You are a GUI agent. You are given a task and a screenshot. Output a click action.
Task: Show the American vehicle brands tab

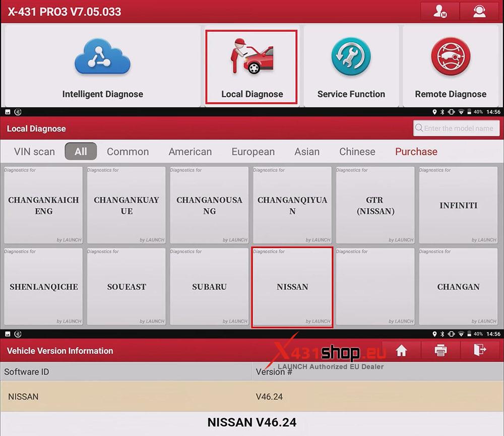pyautogui.click(x=190, y=152)
